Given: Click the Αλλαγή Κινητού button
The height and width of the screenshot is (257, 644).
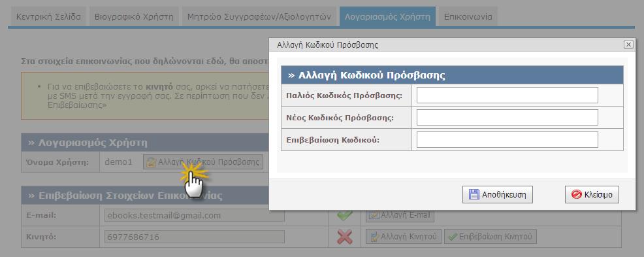Looking at the screenshot, I should point(404,237).
